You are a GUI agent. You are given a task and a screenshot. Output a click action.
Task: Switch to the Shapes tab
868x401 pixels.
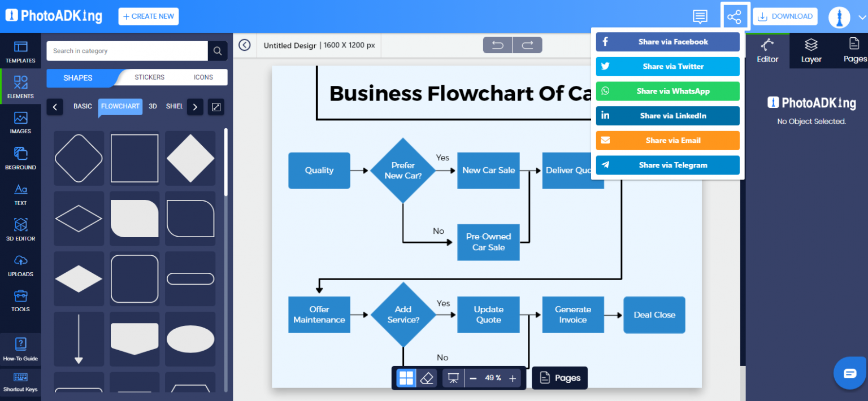(x=78, y=77)
